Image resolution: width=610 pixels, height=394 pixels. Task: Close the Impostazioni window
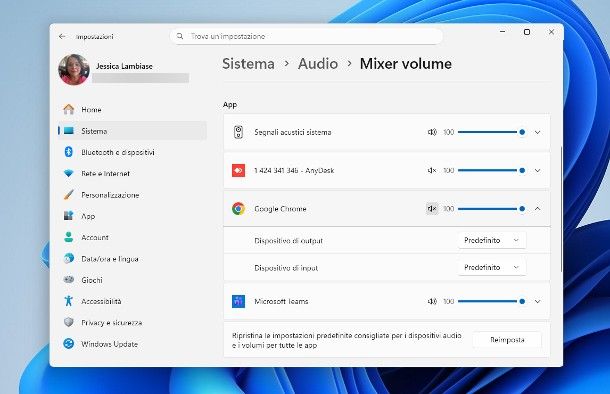(551, 32)
